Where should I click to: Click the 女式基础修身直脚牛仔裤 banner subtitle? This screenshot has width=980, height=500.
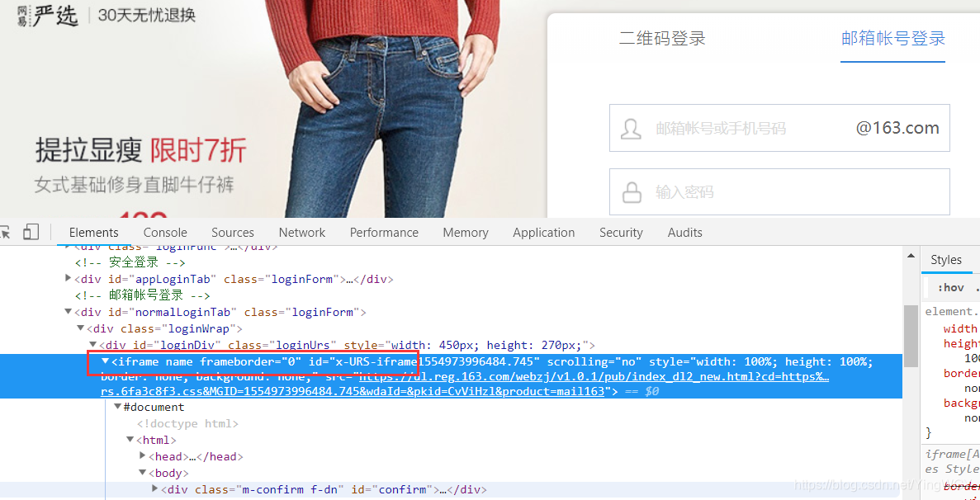tap(135, 186)
